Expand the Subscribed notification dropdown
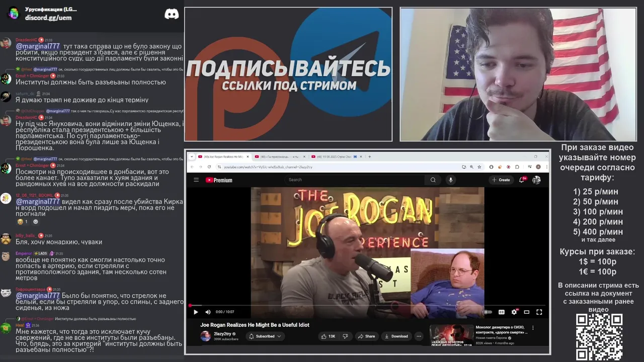Screen dimensions: 644x362 pos(265,336)
